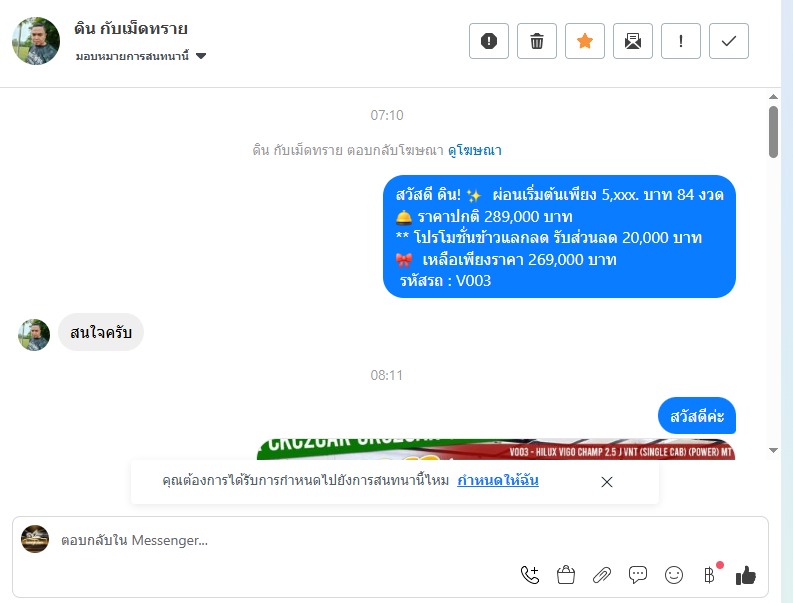Start a call with phone plus icon

coord(530,575)
